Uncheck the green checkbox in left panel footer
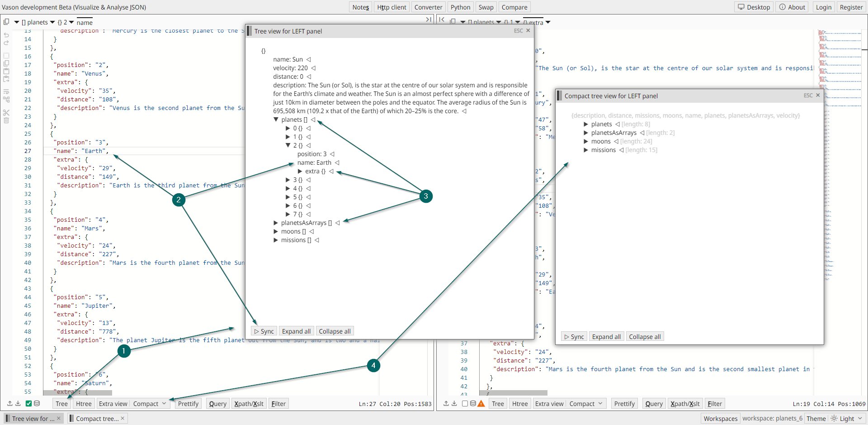868x425 pixels. 28,403
